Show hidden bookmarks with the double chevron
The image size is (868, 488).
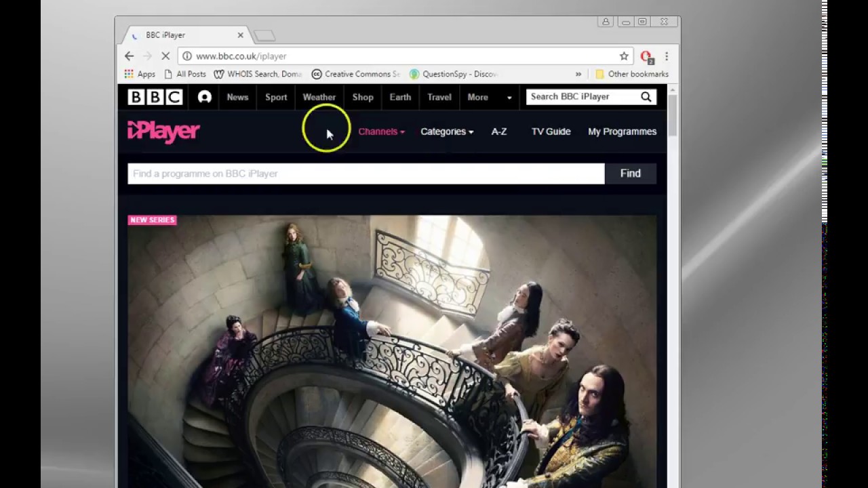point(578,74)
